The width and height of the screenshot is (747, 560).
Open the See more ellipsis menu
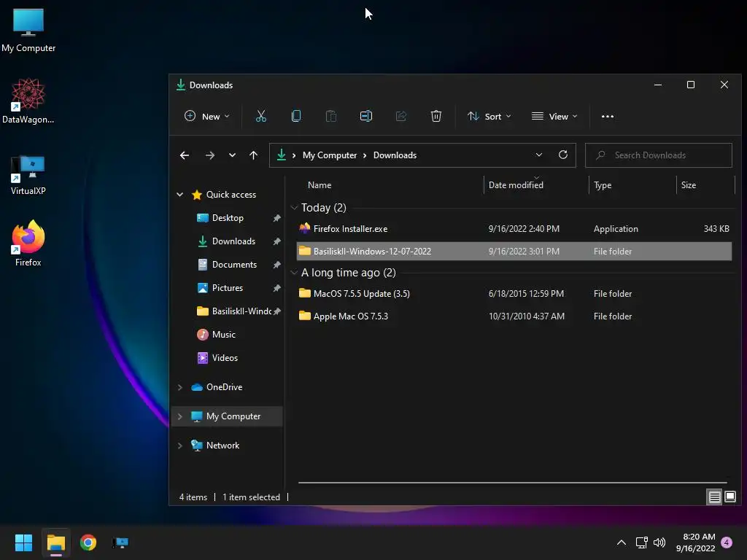608,116
